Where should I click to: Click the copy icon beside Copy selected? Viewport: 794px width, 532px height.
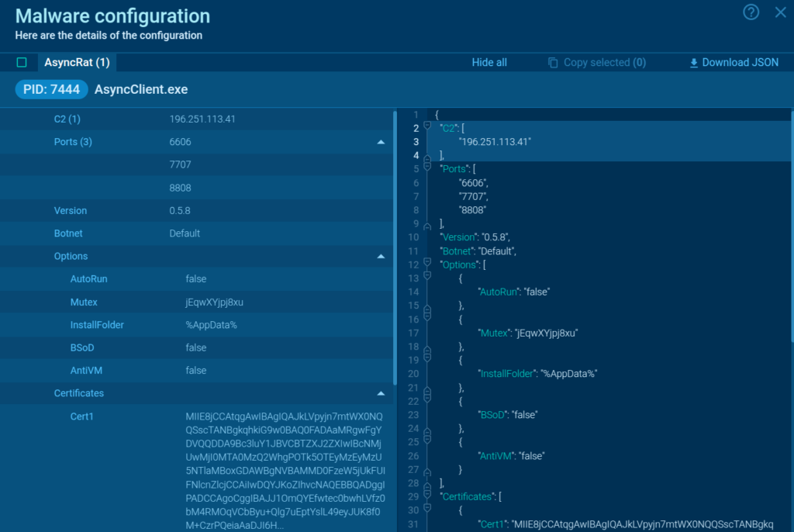point(553,63)
